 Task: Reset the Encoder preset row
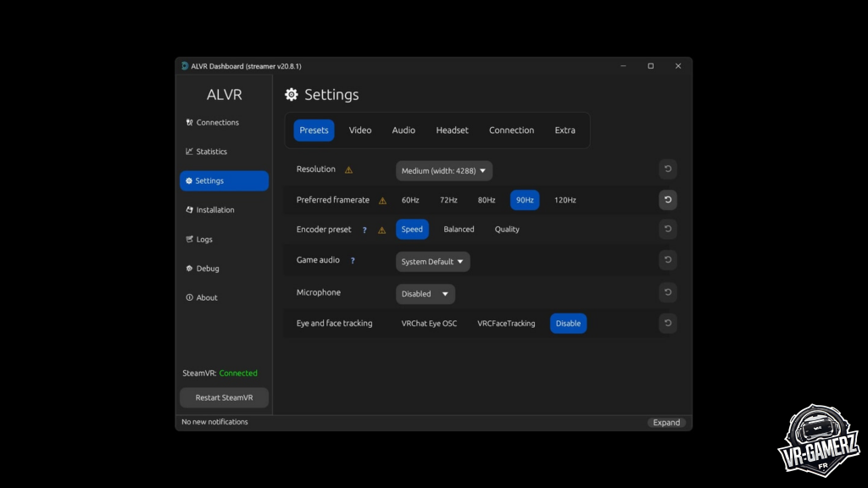coord(668,230)
